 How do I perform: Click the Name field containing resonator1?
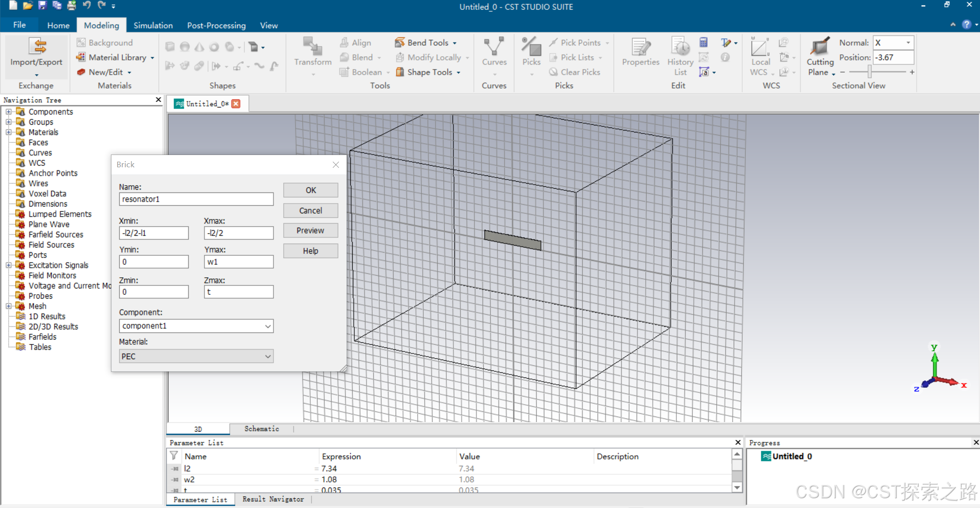196,199
